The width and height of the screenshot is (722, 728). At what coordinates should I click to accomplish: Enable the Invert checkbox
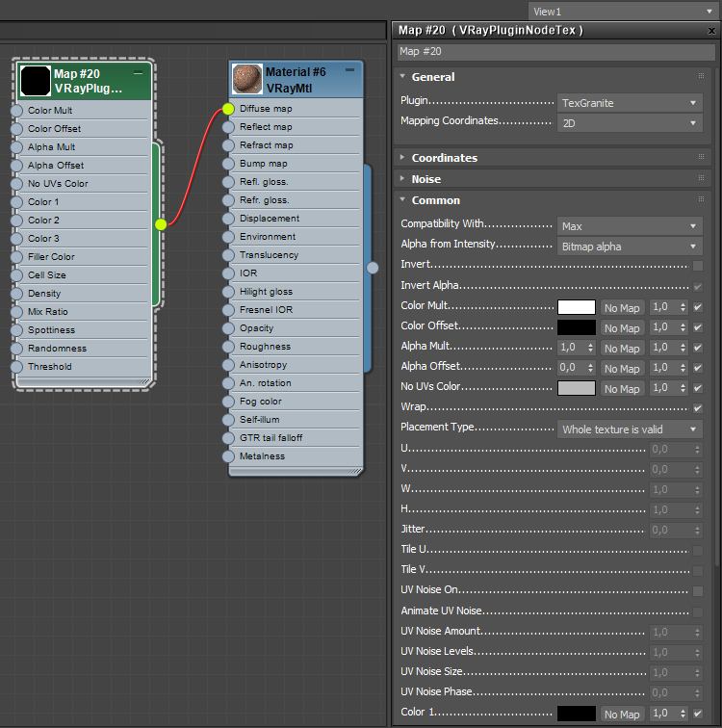pyautogui.click(x=698, y=265)
